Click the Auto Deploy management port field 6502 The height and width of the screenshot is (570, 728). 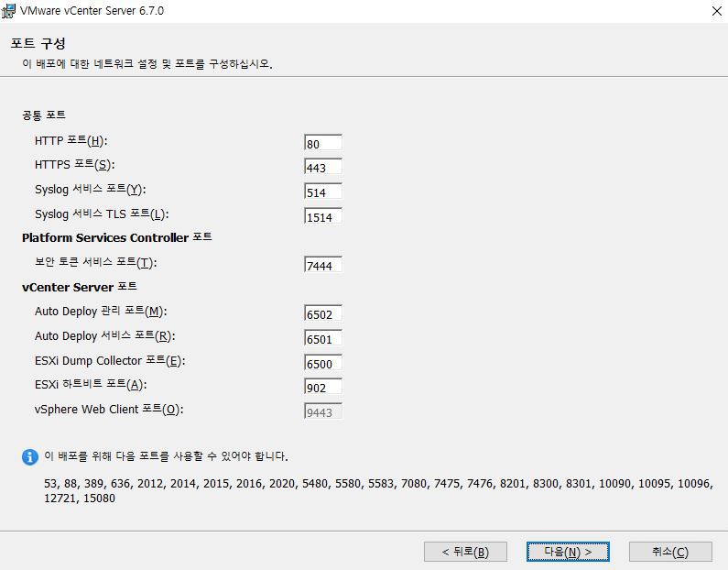323,313
